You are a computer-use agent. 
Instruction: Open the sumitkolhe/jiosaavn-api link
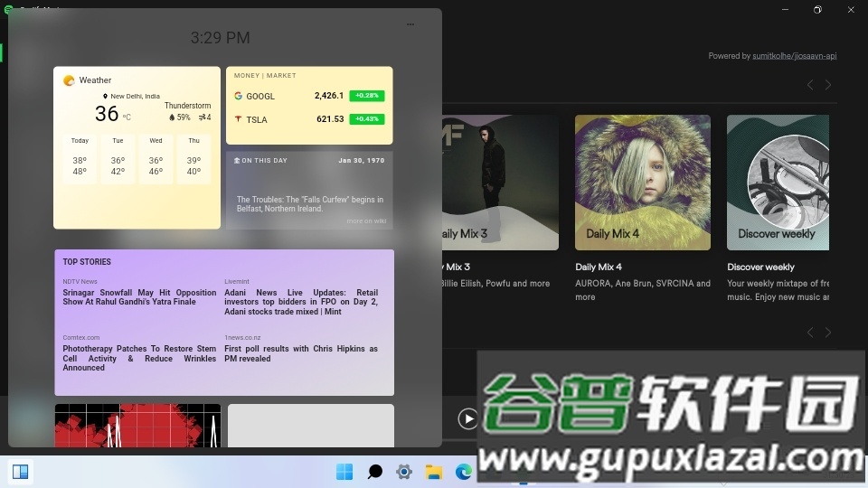(x=795, y=56)
